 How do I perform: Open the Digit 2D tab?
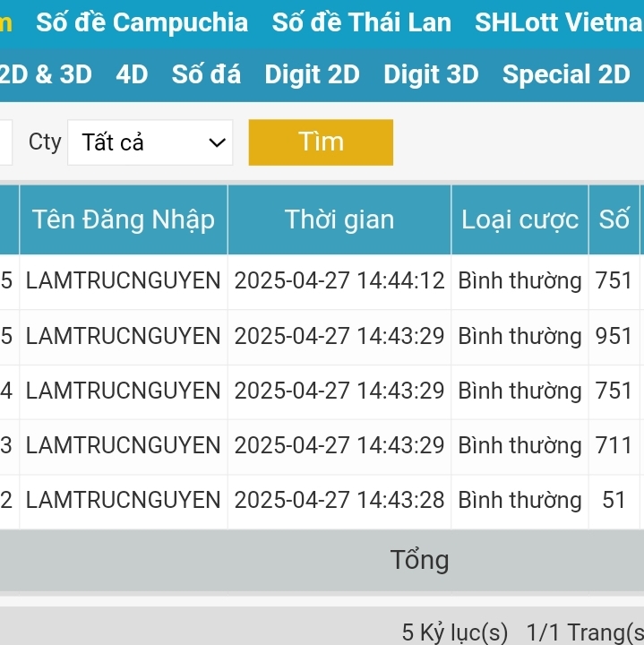pos(312,75)
